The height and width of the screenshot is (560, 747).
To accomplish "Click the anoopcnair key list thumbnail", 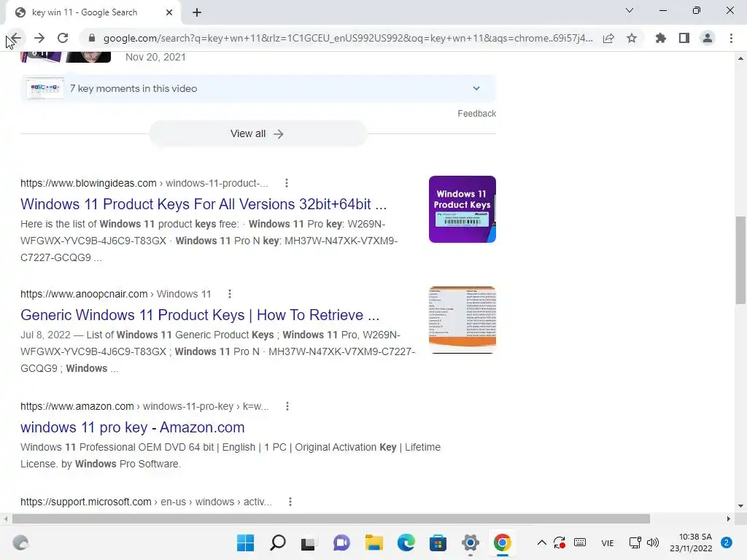I will pos(462,320).
